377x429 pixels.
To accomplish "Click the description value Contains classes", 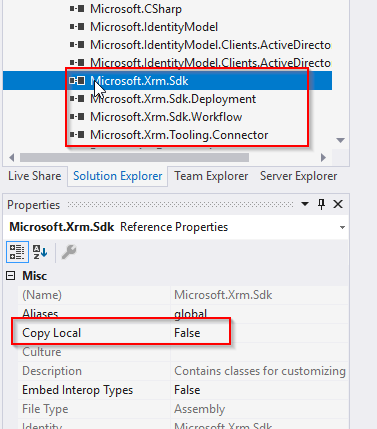I will pos(260,371).
